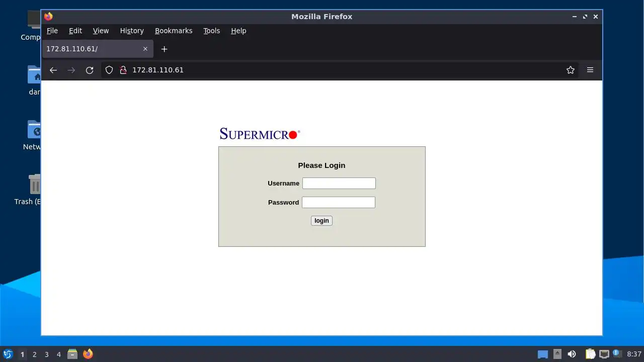Switch to workspace 1
644x362 pixels.
(x=22, y=354)
